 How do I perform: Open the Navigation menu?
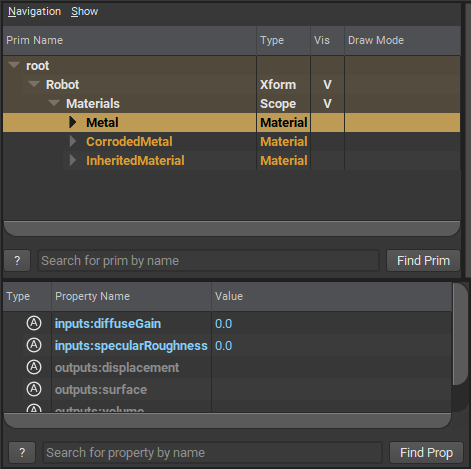click(x=34, y=11)
